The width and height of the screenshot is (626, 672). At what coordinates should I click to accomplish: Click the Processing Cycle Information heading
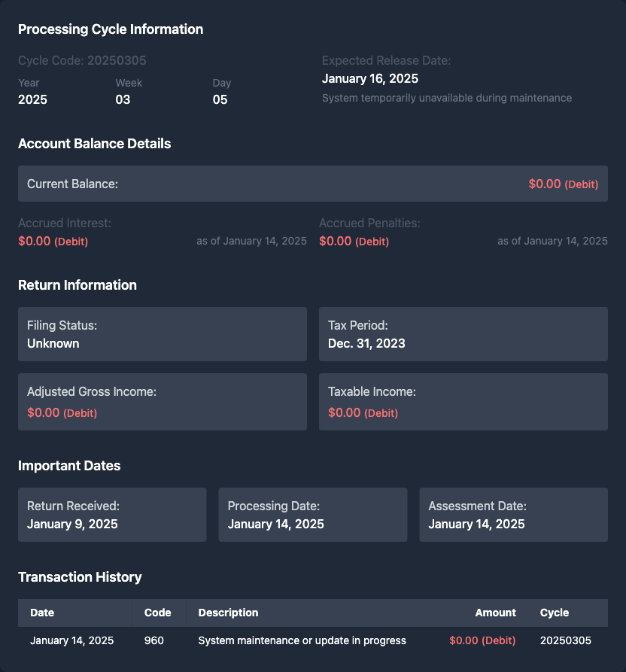point(111,29)
